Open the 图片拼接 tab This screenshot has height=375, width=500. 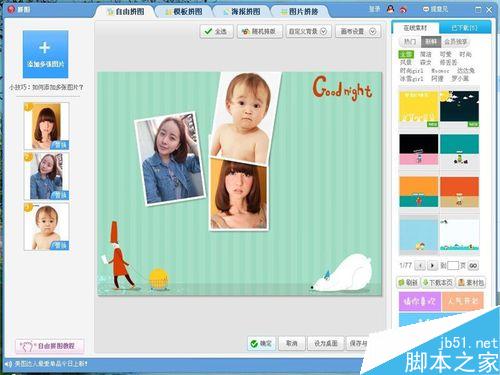(300, 12)
